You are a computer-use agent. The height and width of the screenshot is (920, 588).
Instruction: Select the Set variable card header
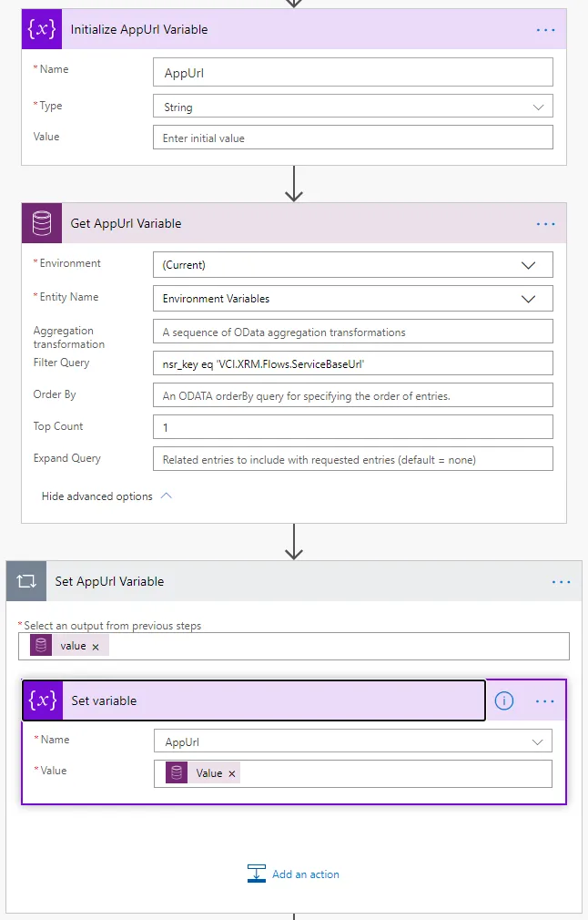click(x=253, y=700)
